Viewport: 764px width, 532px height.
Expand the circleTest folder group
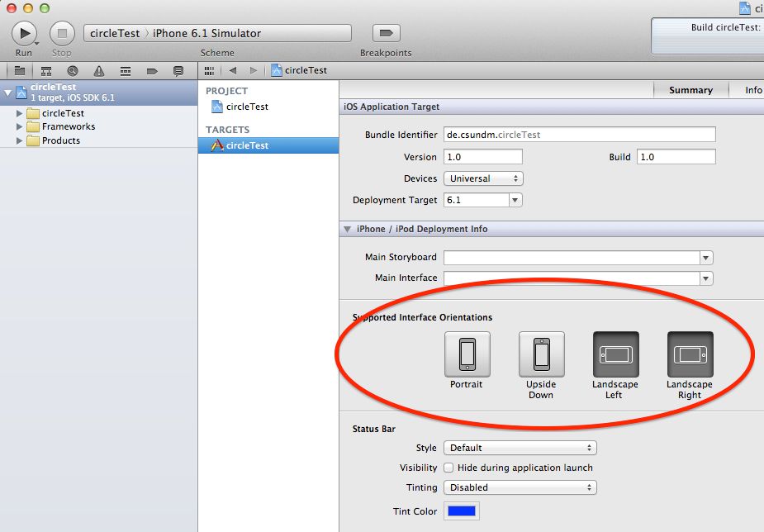(20, 113)
